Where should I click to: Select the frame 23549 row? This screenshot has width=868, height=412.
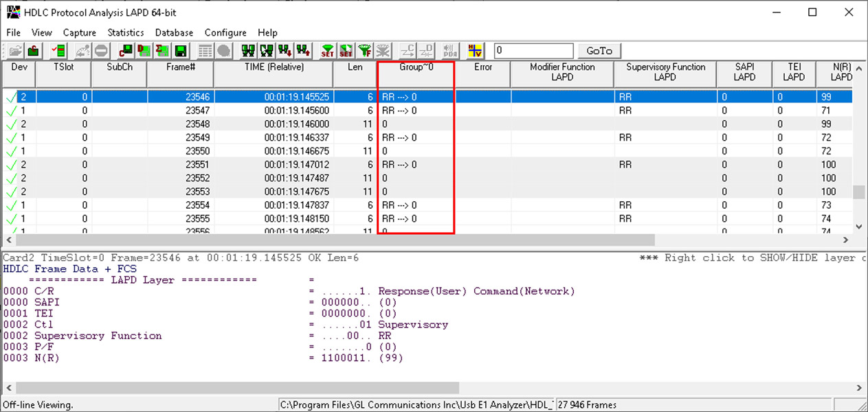click(x=427, y=137)
